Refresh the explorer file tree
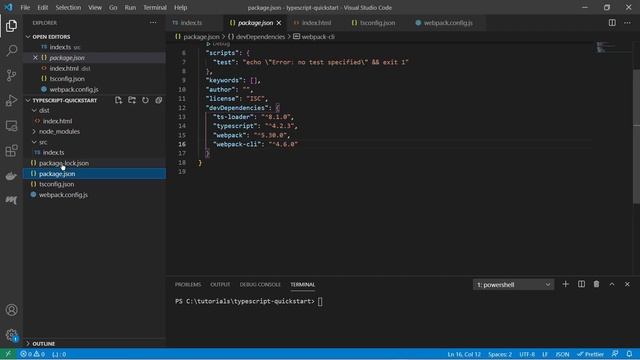640x360 pixels. (145, 100)
